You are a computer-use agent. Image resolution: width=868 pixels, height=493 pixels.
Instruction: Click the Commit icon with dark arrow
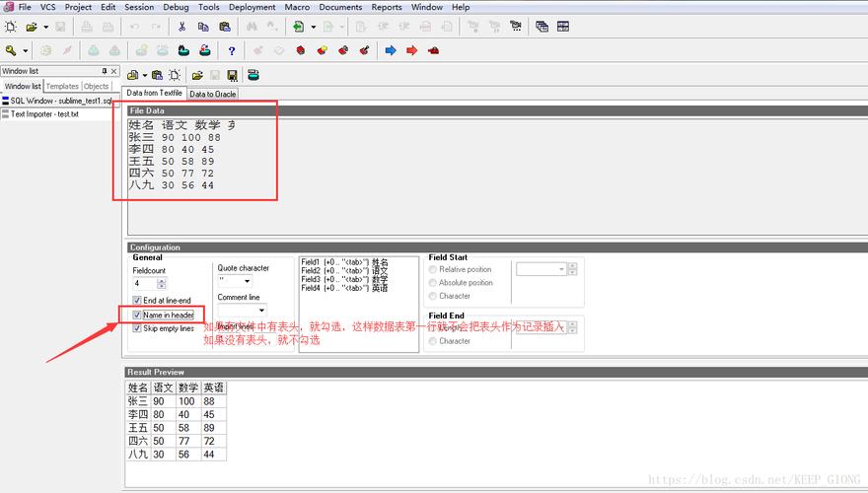(183, 51)
